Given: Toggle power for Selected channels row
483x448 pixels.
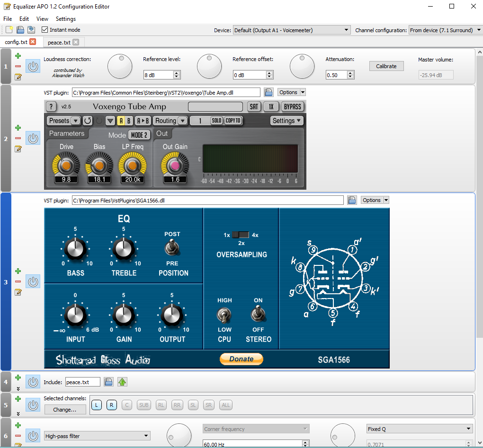Looking at the screenshot, I should 33,405.
